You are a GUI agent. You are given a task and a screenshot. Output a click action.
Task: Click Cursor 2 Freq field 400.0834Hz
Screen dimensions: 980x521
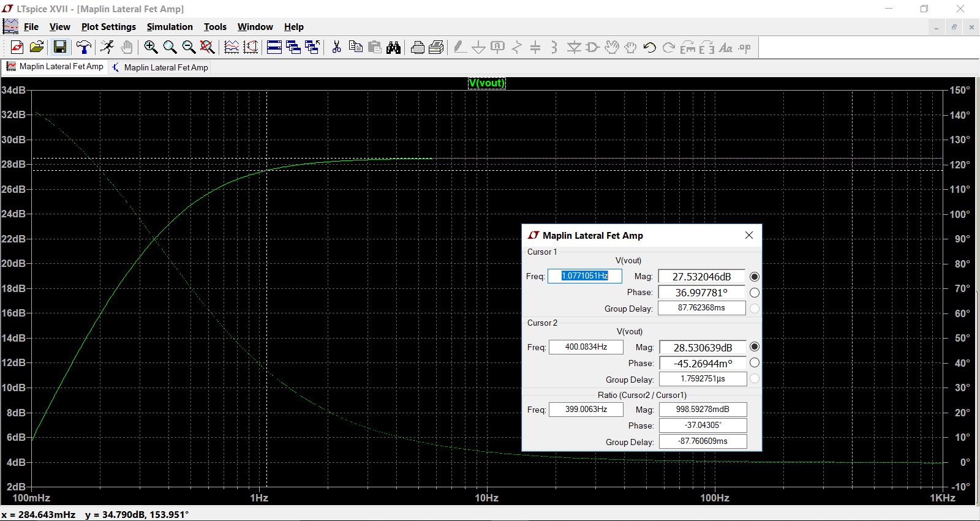pos(586,347)
